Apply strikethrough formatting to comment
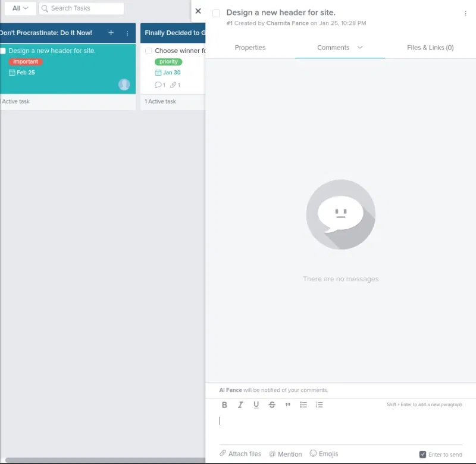Image resolution: width=476 pixels, height=464 pixels. (x=272, y=405)
